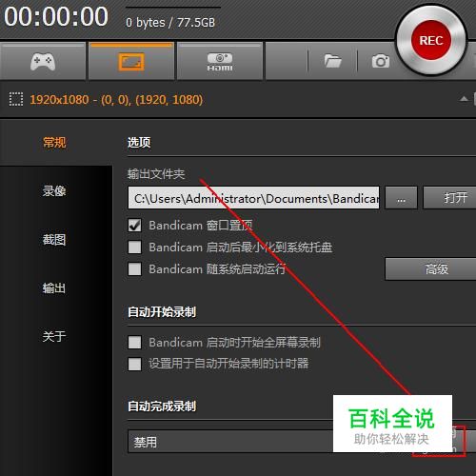This screenshot has width=476, height=476.
Task: Enable Bandicam 随系统启动运行
Action: pos(134,269)
